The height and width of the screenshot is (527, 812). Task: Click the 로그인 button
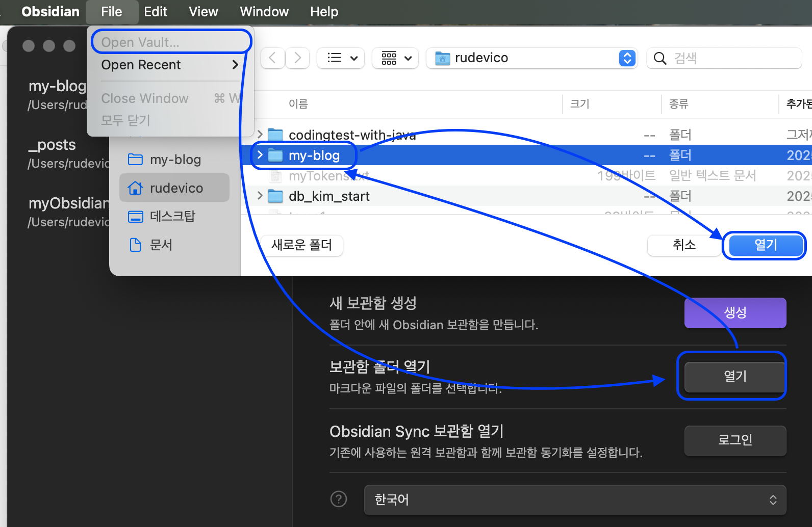(x=735, y=440)
